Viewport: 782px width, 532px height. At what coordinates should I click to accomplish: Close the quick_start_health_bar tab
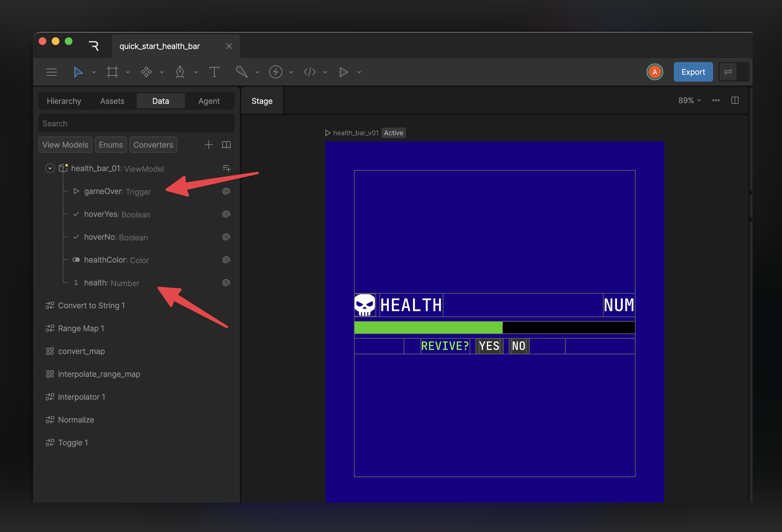pos(229,46)
